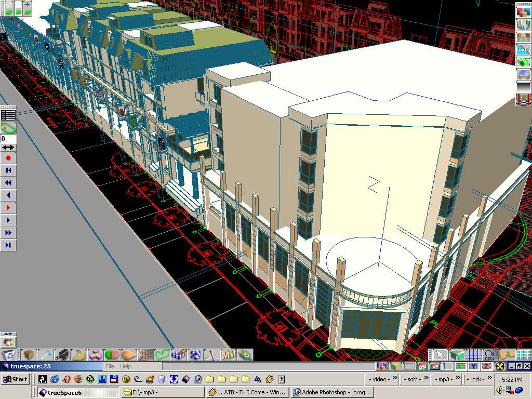Screen dimensions: 532x399
Task: Click the recycle bin erase icon
Action: [x=9, y=355]
